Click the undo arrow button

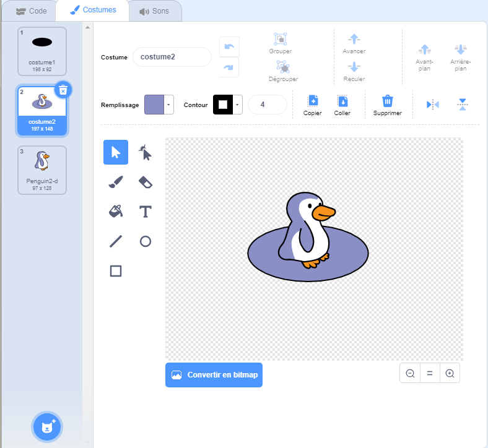click(x=229, y=47)
